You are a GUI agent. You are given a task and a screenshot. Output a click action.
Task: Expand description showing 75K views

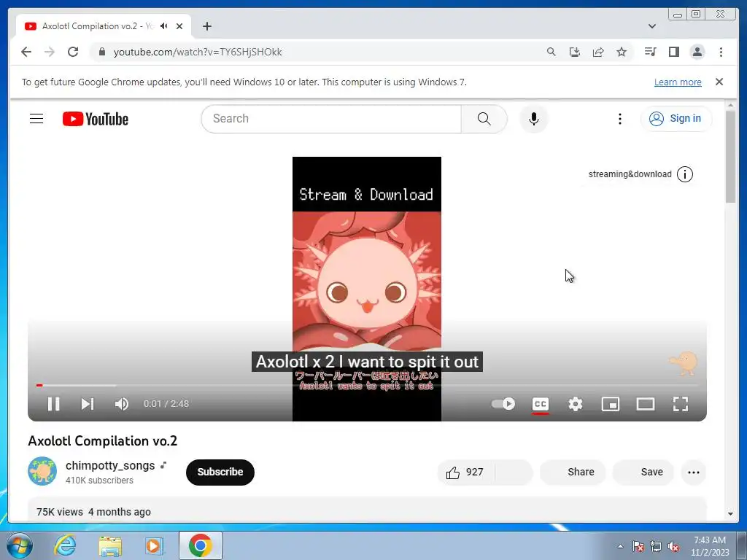pos(367,510)
